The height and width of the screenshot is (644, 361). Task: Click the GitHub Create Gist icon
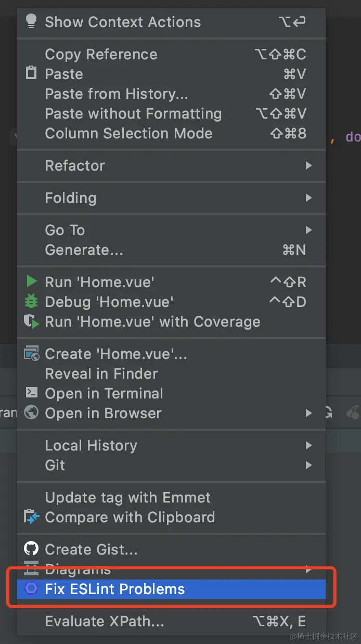click(x=32, y=549)
